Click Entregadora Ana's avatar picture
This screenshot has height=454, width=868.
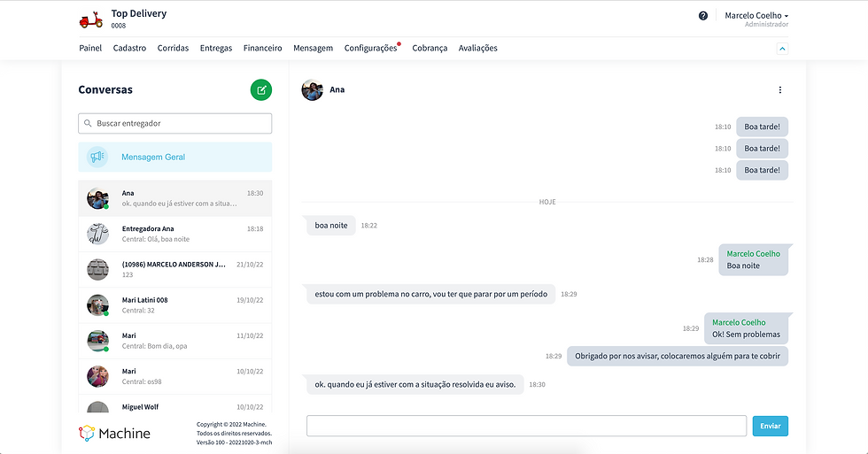point(97,234)
